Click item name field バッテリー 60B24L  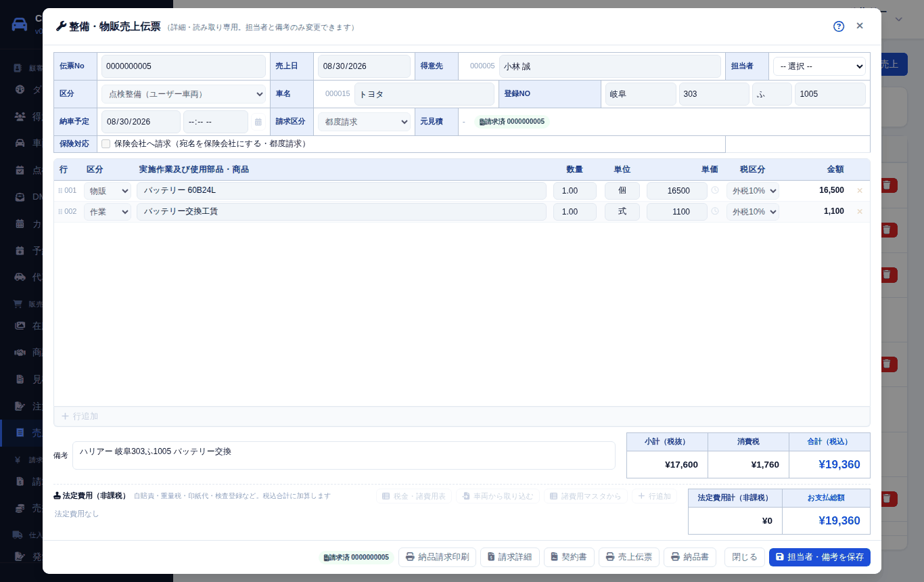click(342, 191)
